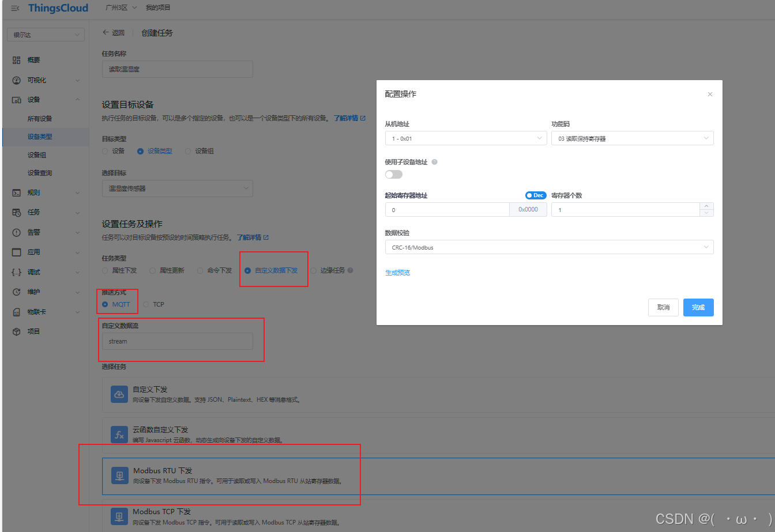Select 属性更新 task type radio
Viewport: 775px width, 532px height.
point(152,270)
